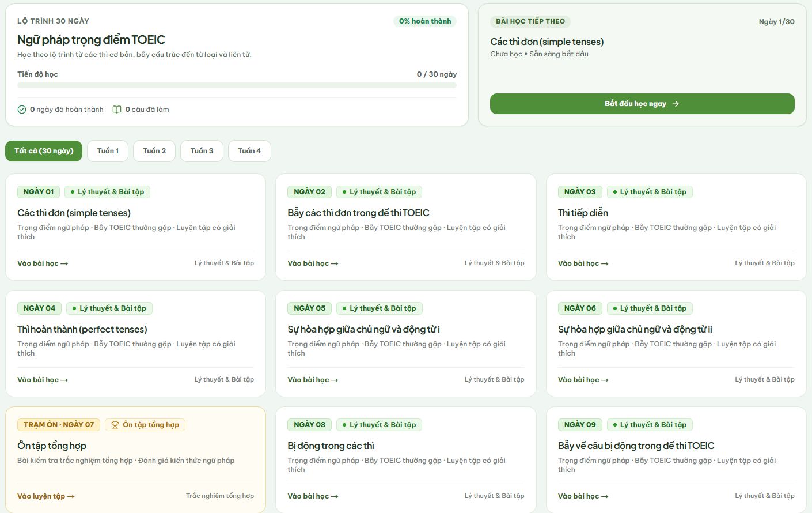812x513 pixels.
Task: Click the TRẠM ÔN · NGÀY 07 badge
Action: 59,425
